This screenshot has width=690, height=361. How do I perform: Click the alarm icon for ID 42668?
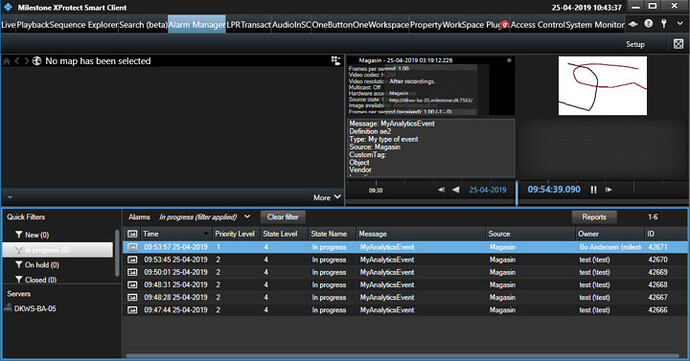pyautogui.click(x=132, y=285)
